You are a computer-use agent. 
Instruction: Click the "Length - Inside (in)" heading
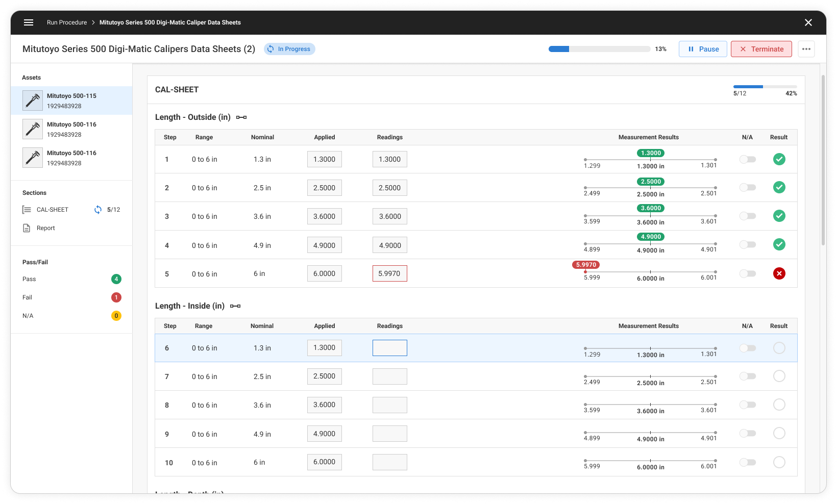[190, 306]
